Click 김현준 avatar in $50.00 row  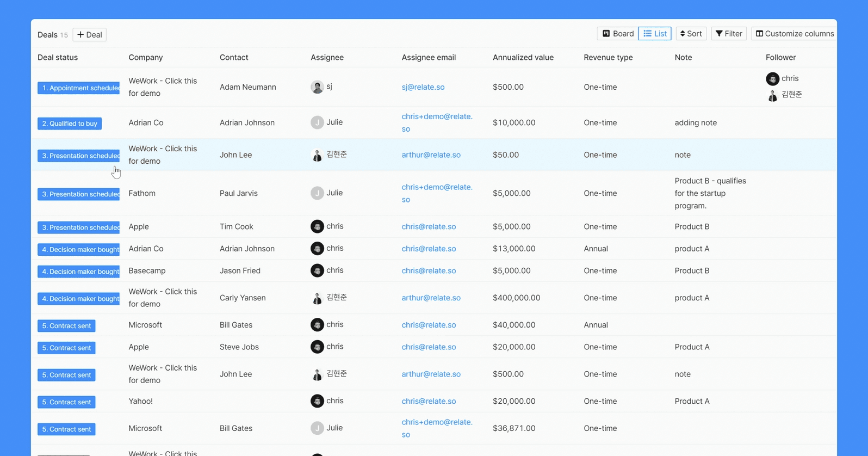click(x=317, y=155)
